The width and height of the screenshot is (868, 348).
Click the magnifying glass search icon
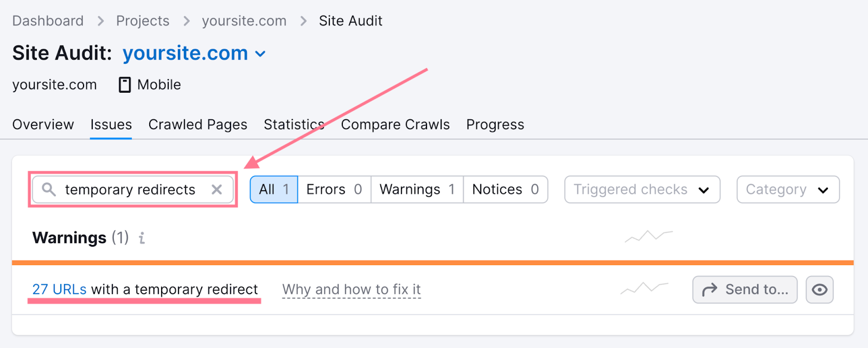(x=49, y=189)
